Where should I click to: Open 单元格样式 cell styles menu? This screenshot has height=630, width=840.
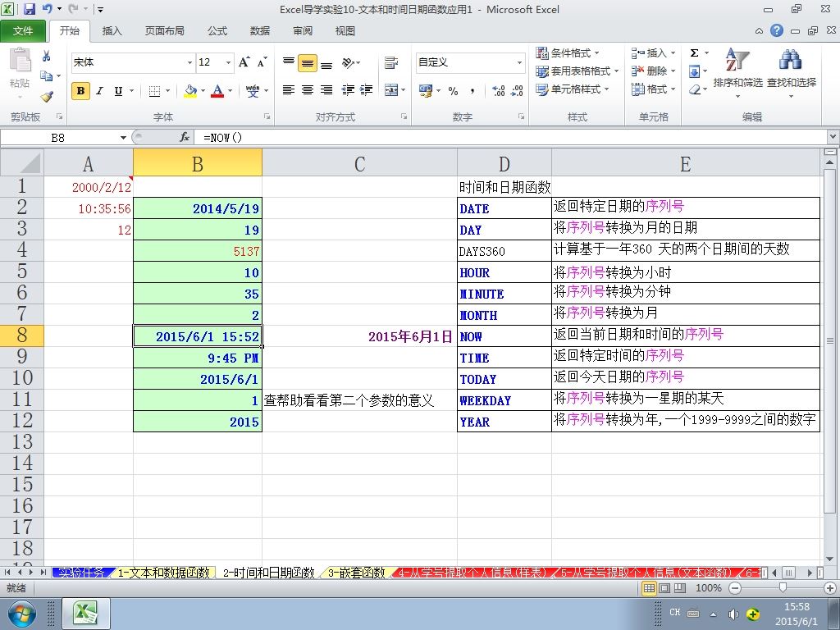pyautogui.click(x=573, y=89)
